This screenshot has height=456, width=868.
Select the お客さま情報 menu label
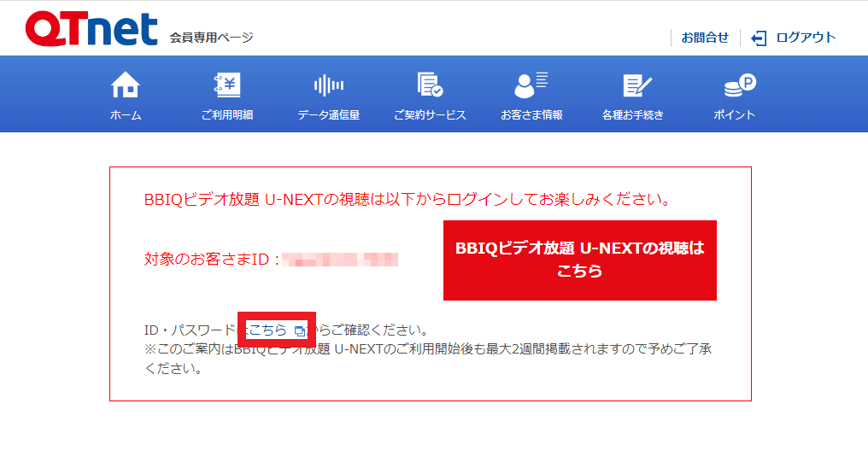531,115
